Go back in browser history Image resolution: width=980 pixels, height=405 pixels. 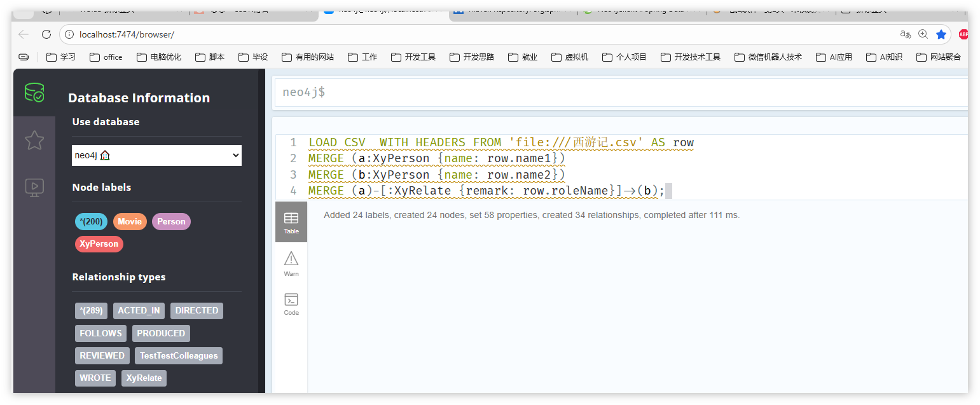pos(24,34)
